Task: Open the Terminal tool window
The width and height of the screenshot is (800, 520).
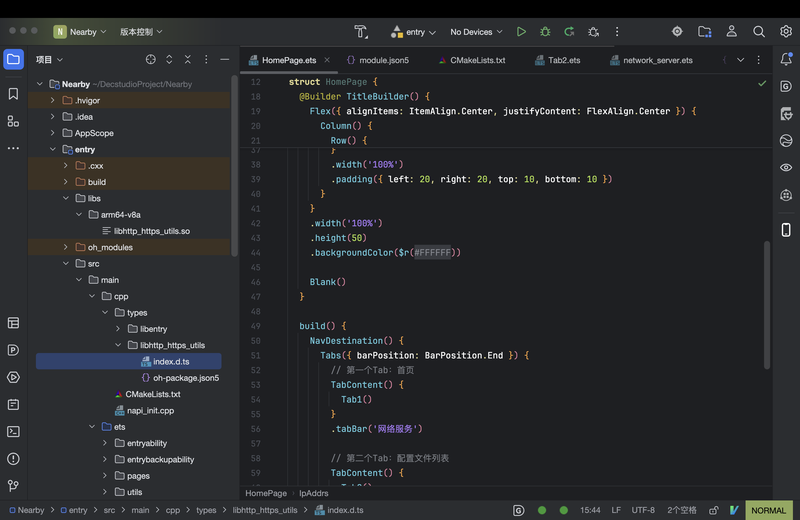Action: click(13, 432)
